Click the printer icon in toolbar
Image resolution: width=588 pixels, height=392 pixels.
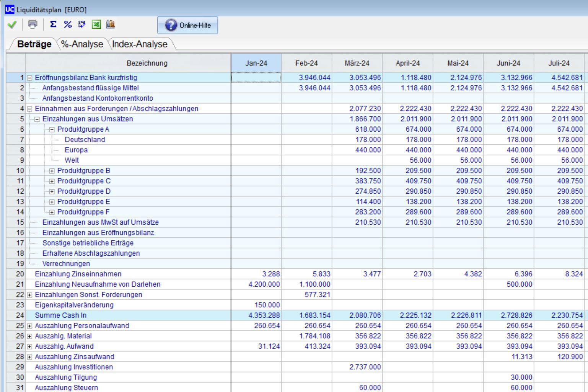(33, 24)
